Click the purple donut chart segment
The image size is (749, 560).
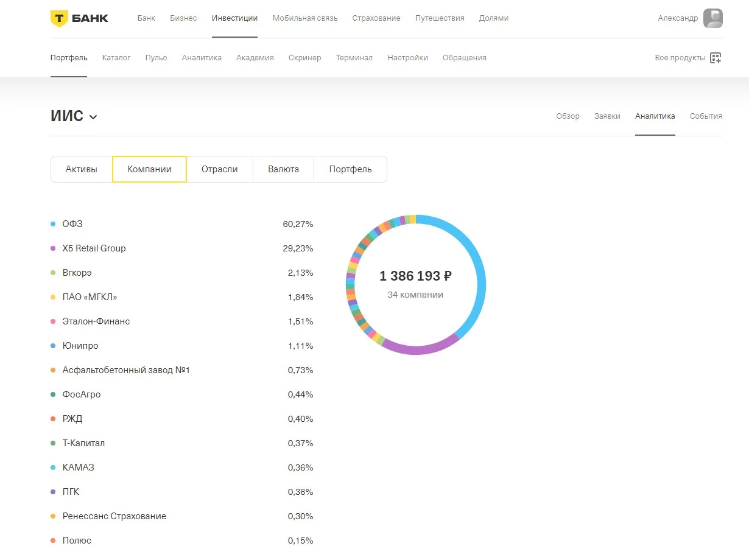pyautogui.click(x=420, y=349)
